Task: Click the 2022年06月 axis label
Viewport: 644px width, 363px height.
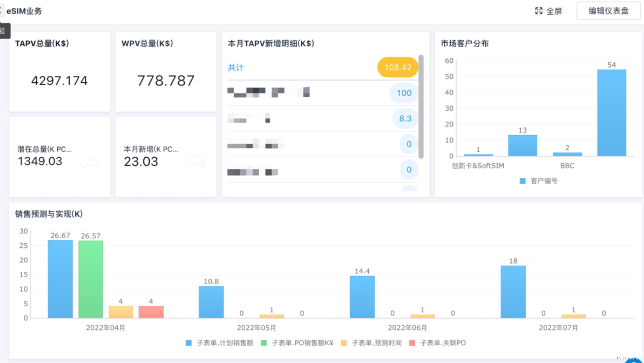Action: [x=407, y=328]
